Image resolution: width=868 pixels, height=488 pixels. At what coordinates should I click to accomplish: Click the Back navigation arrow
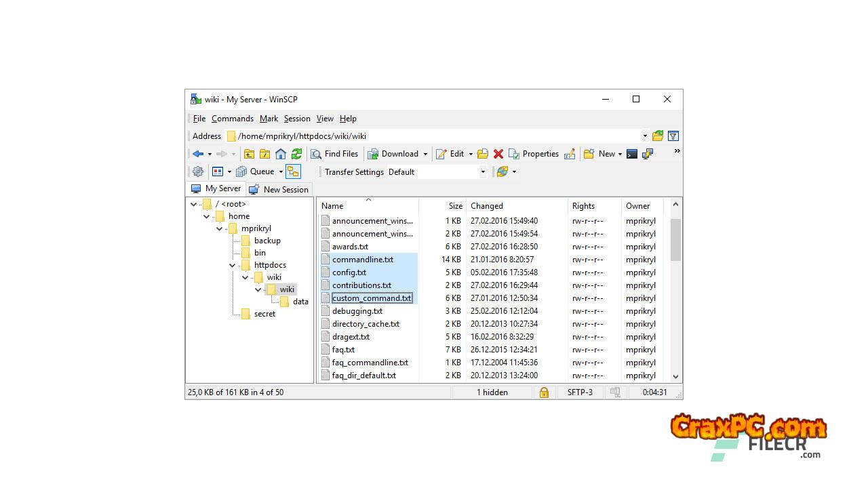(x=198, y=154)
